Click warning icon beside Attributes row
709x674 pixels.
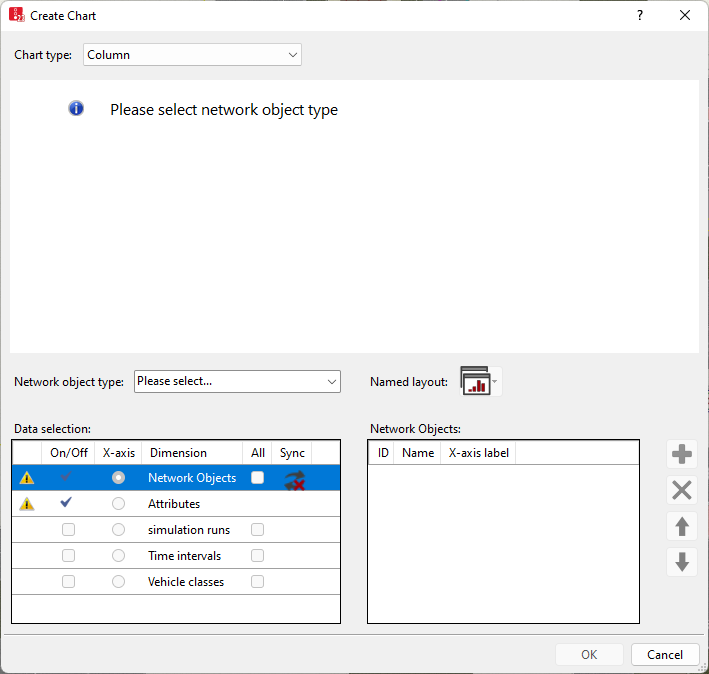point(27,504)
